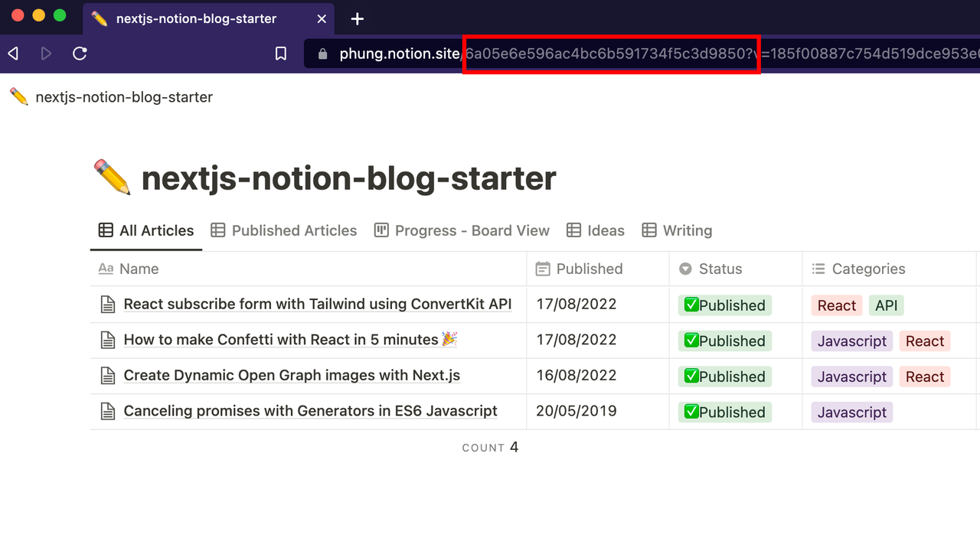
Task: Click the table icon beside Published Articles
Action: pyautogui.click(x=218, y=230)
